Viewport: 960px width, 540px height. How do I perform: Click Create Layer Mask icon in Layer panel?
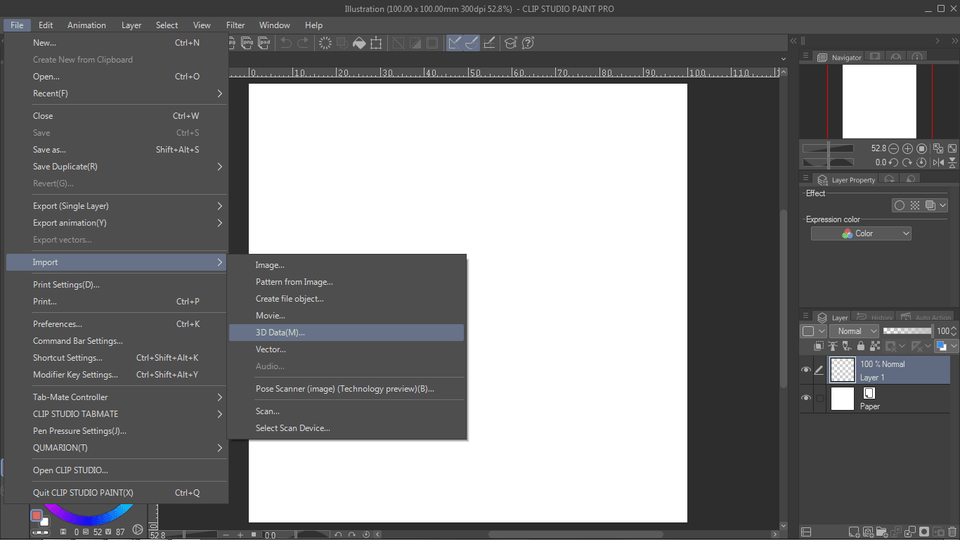point(924,531)
